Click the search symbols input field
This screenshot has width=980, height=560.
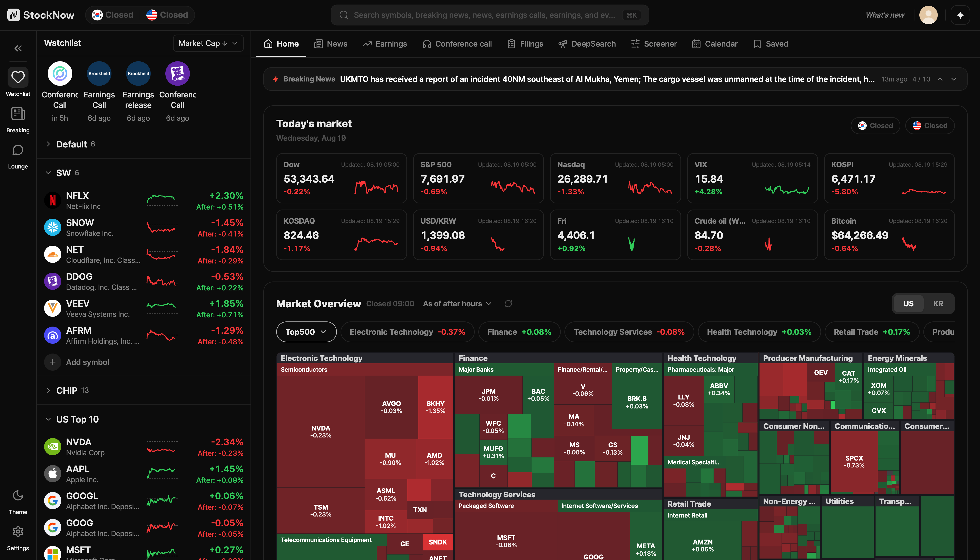(490, 15)
